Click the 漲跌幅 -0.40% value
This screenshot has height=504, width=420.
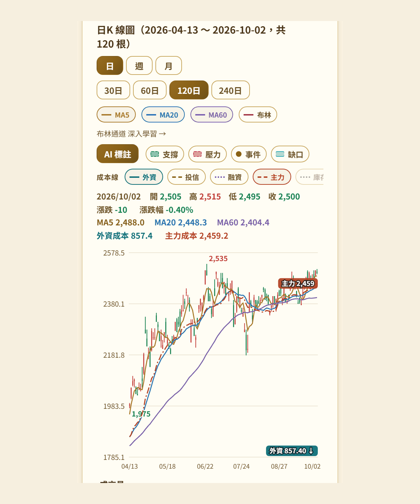(166, 210)
